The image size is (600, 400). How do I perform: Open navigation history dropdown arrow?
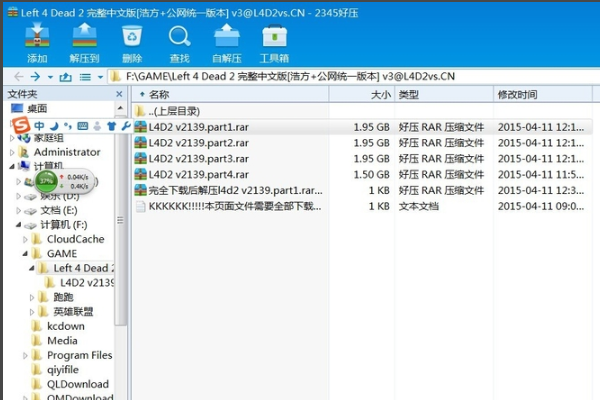[x=50, y=77]
